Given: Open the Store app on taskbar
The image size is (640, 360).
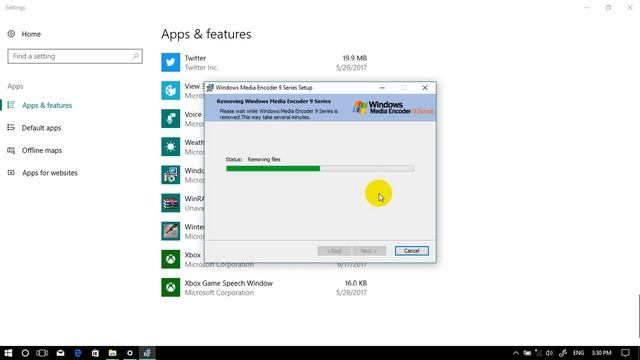Looking at the screenshot, I should [x=95, y=353].
